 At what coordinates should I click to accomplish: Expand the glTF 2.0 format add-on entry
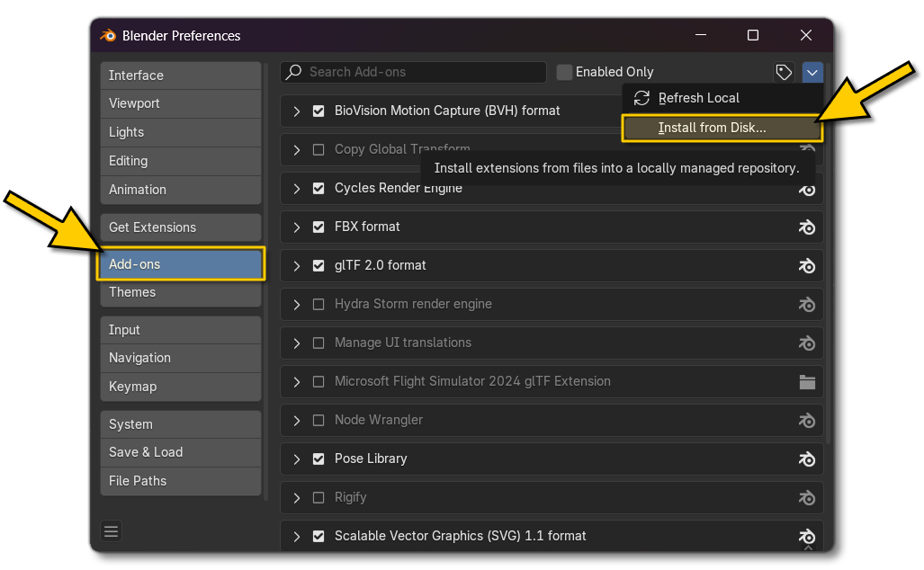[x=296, y=265]
